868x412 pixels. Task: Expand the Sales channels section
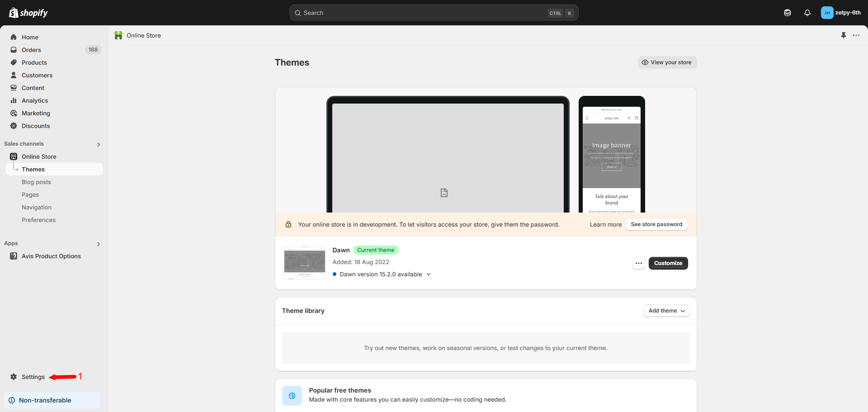click(x=99, y=145)
